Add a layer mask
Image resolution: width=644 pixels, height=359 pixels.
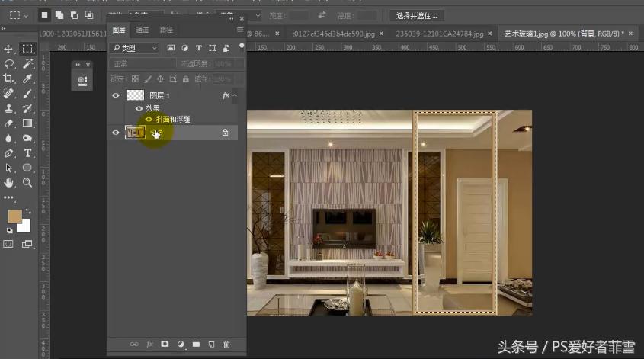point(165,345)
